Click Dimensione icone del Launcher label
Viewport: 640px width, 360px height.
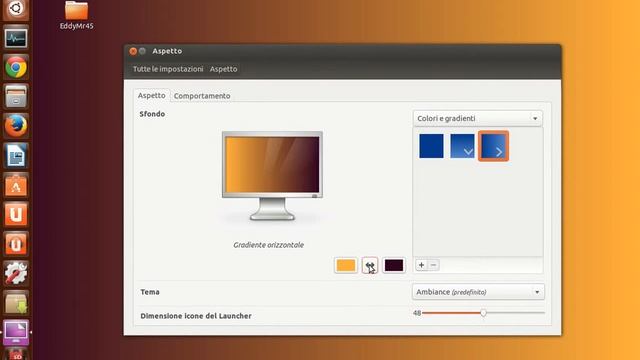(196, 316)
